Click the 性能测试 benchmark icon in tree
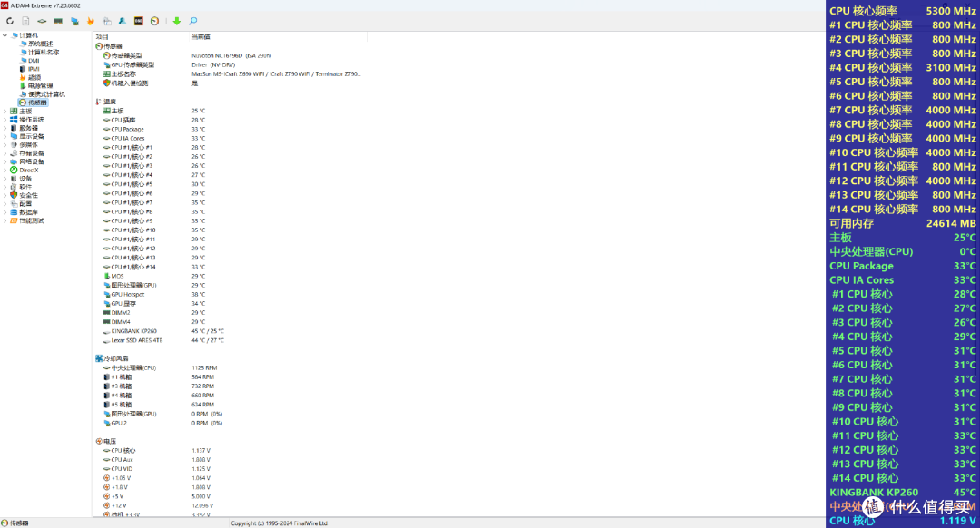Image resolution: width=980 pixels, height=528 pixels. [14, 220]
